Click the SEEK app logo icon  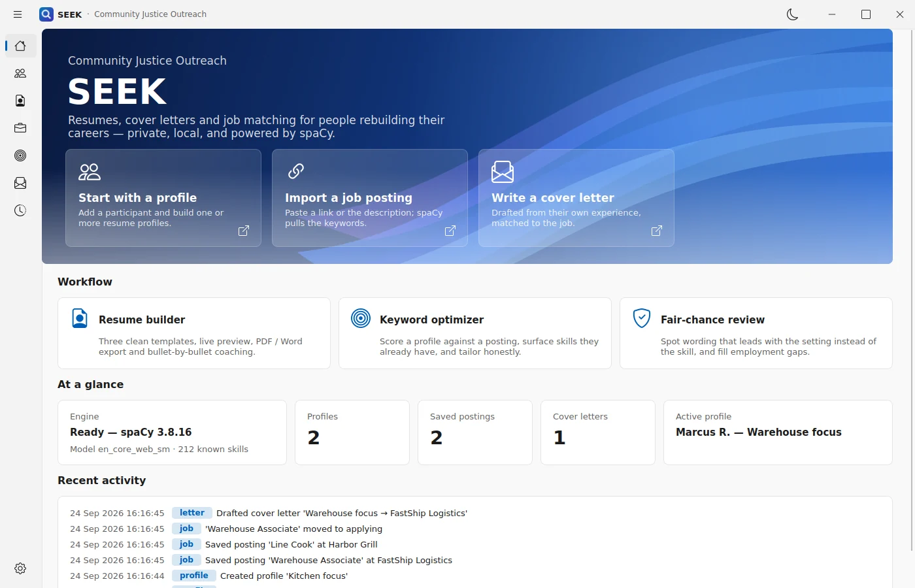[x=46, y=14]
